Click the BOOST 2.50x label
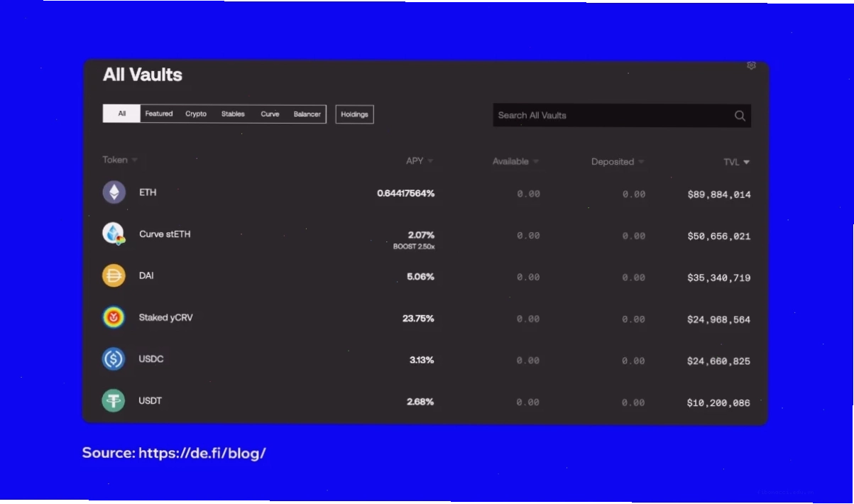Screen dimensions: 854x504 [x=414, y=246]
